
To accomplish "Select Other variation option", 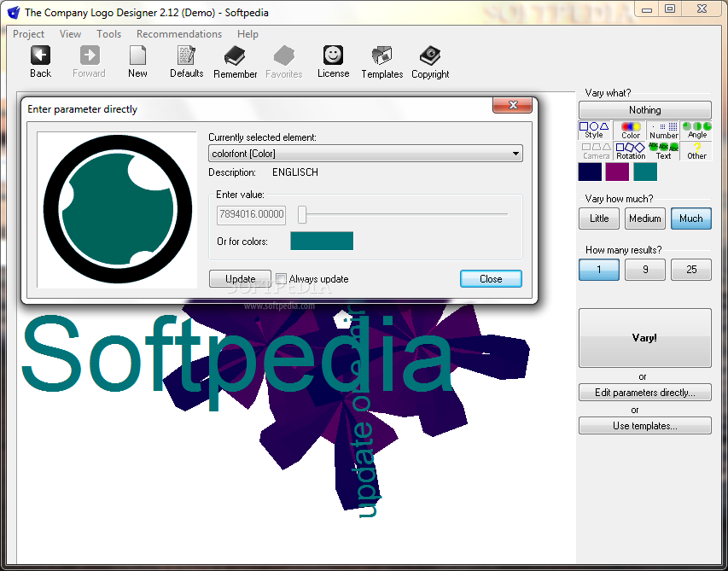I will click(697, 151).
